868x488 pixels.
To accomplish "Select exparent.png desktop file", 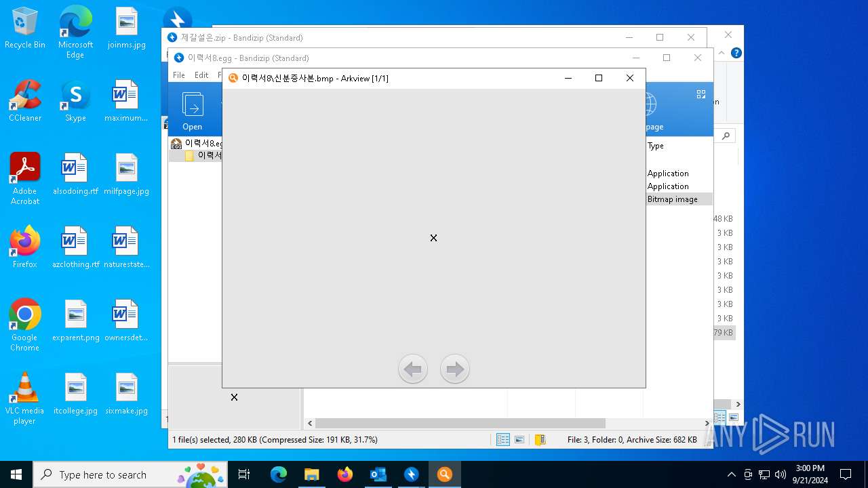I will tap(75, 321).
